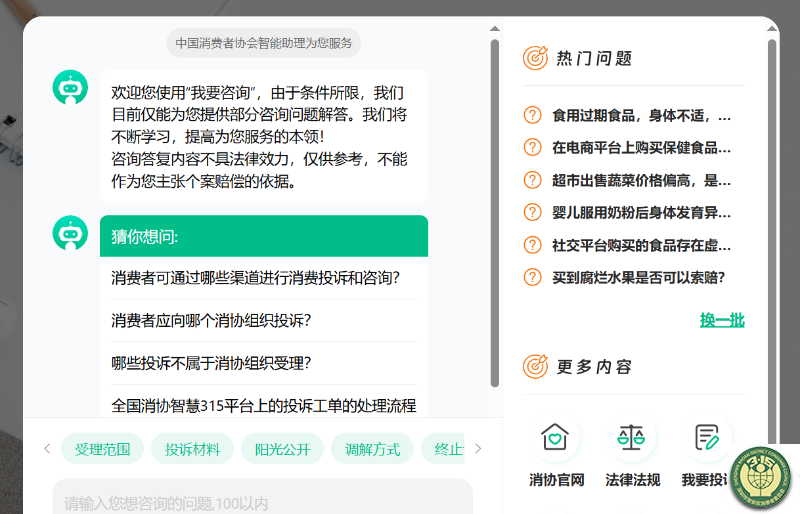Click 换一批 to refresh hot questions
Viewport: 800px width, 514px height.
[x=722, y=320]
